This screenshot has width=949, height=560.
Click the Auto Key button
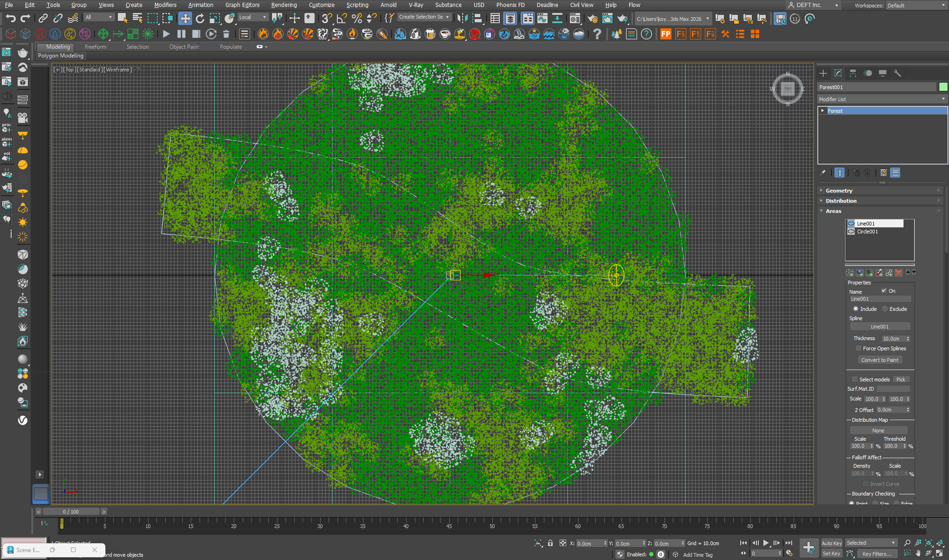831,543
